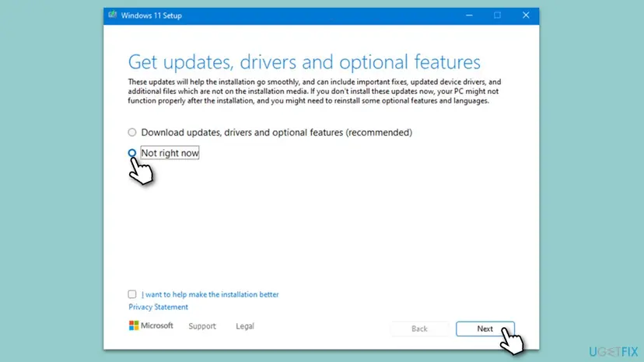Click the paragraph starting with These updates will help
The width and height of the screenshot is (644, 362).
click(x=314, y=91)
